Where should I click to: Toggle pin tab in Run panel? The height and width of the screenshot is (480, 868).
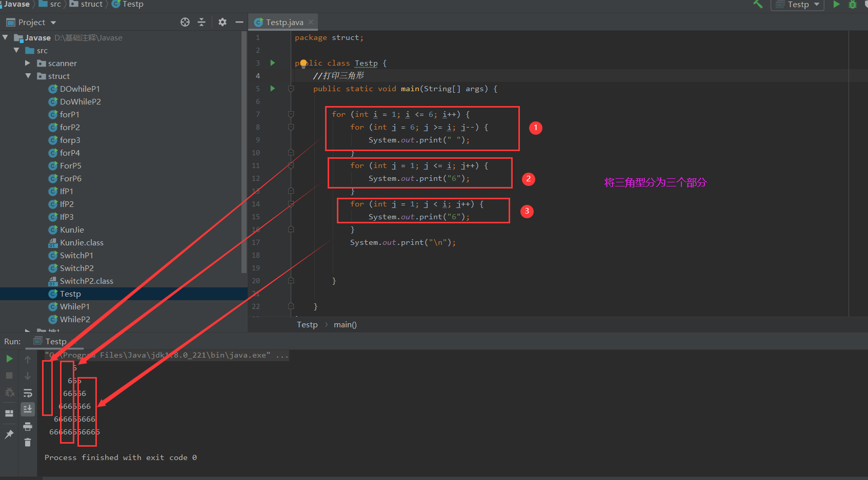point(9,434)
